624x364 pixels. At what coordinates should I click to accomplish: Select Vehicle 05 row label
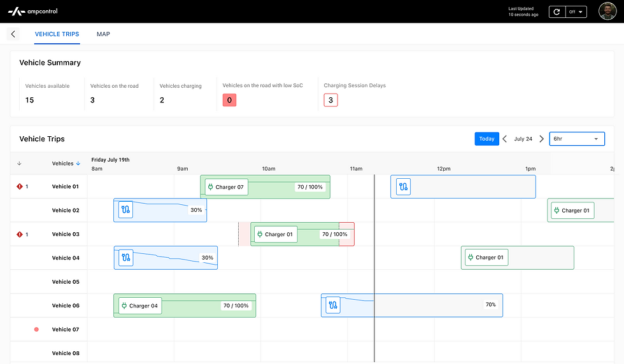click(x=66, y=282)
